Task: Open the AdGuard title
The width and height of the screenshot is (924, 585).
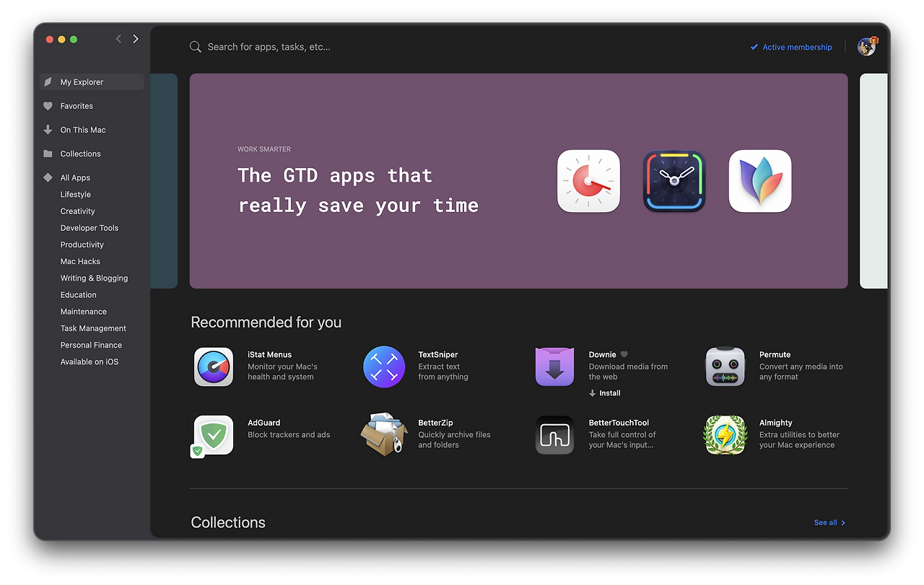Action: [x=264, y=423]
